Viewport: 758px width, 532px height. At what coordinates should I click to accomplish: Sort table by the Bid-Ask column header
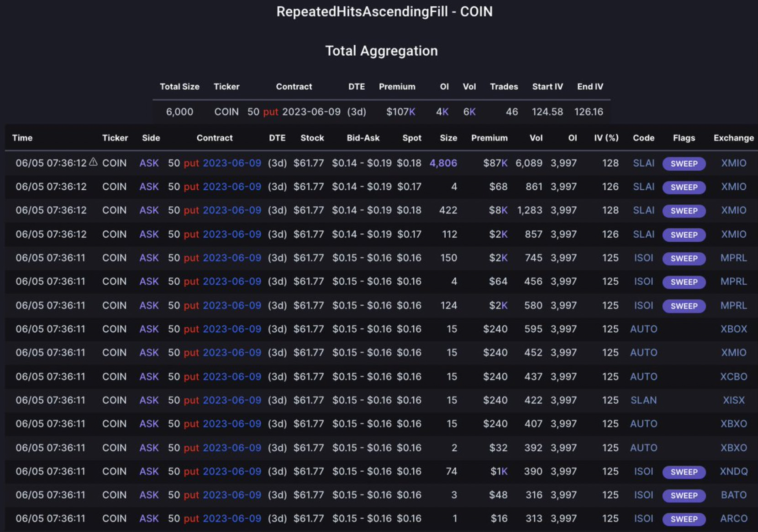pyautogui.click(x=363, y=138)
